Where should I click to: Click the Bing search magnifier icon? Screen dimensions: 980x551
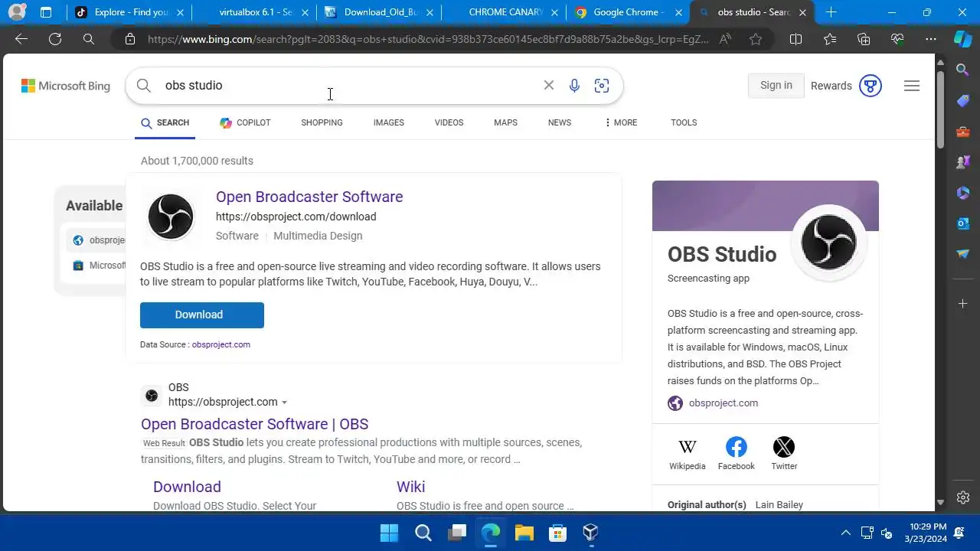(x=144, y=86)
